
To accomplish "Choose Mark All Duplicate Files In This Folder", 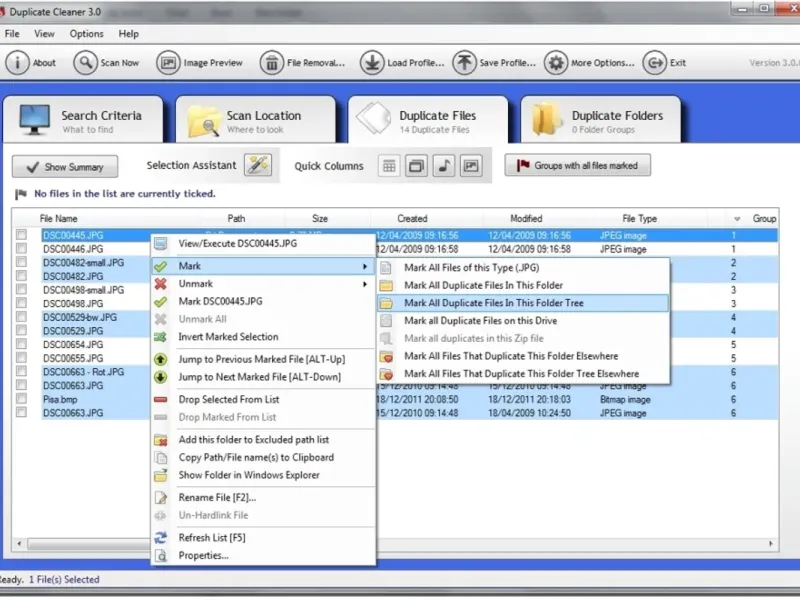I will 483,285.
